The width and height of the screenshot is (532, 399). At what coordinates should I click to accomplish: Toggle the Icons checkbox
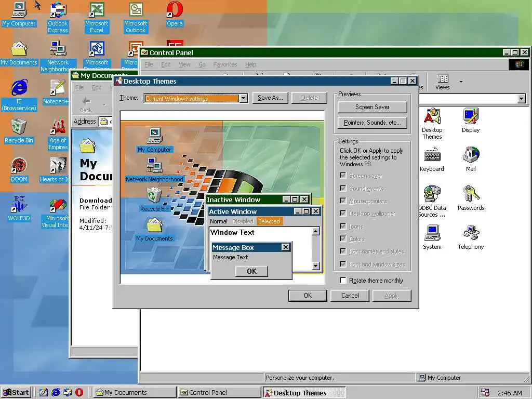pyautogui.click(x=343, y=226)
